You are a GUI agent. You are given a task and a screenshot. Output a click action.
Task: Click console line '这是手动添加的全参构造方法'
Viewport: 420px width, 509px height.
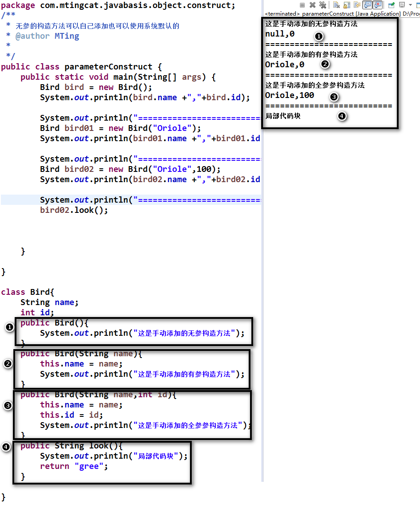point(315,85)
